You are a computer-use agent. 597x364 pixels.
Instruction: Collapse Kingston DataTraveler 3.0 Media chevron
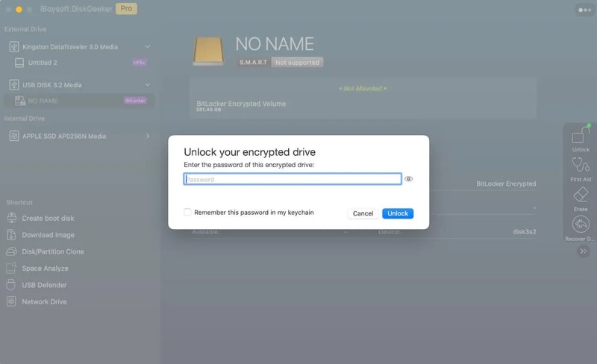[x=147, y=47]
